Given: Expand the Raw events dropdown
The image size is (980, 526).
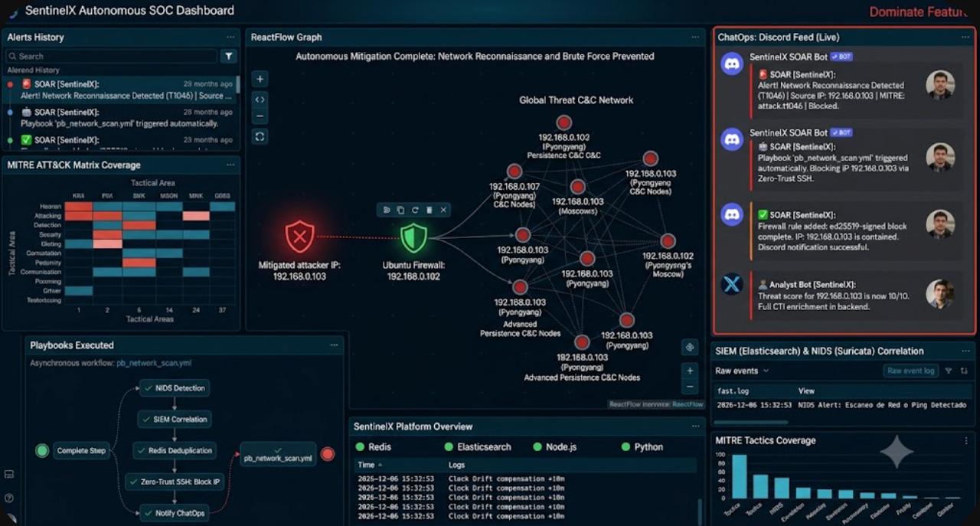Looking at the screenshot, I should pos(742,371).
